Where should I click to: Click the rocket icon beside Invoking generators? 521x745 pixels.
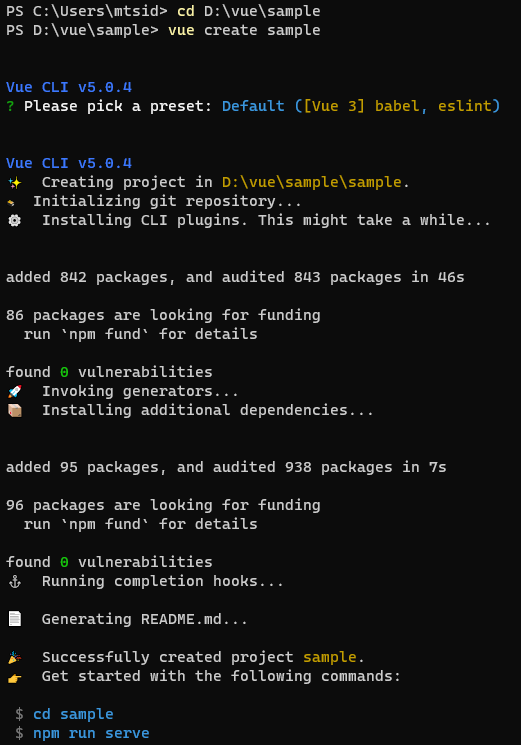coord(15,392)
